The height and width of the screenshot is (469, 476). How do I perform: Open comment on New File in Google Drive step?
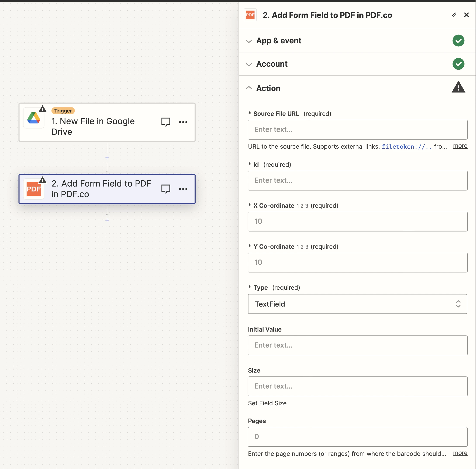[166, 122]
